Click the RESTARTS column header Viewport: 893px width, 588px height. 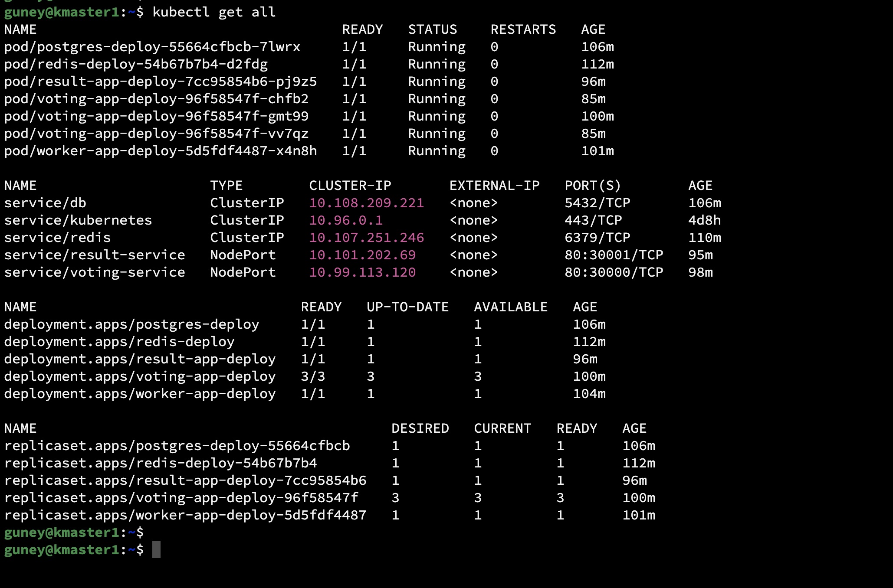pos(523,29)
